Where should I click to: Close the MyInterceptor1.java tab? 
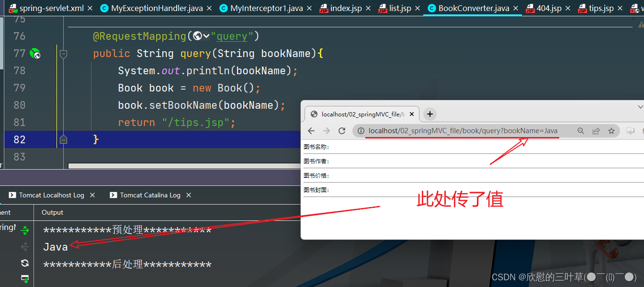pos(309,9)
